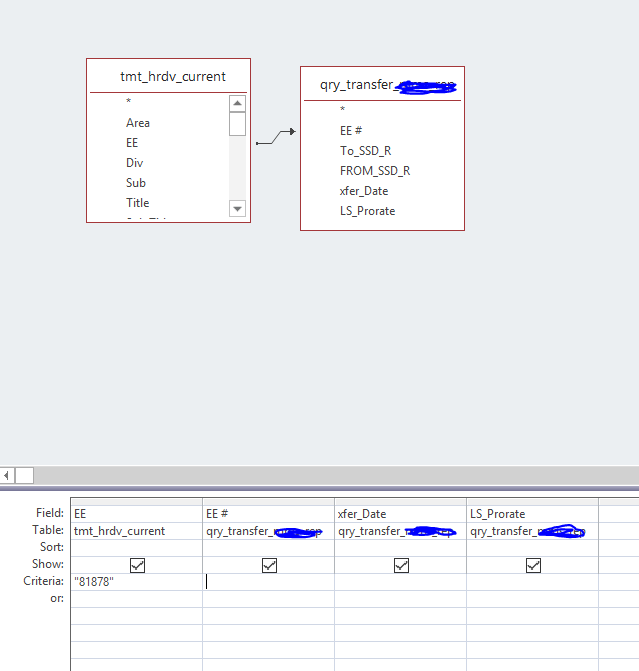The height and width of the screenshot is (671, 639).
Task: Select EE # field in qry_transfer list
Action: pos(351,131)
